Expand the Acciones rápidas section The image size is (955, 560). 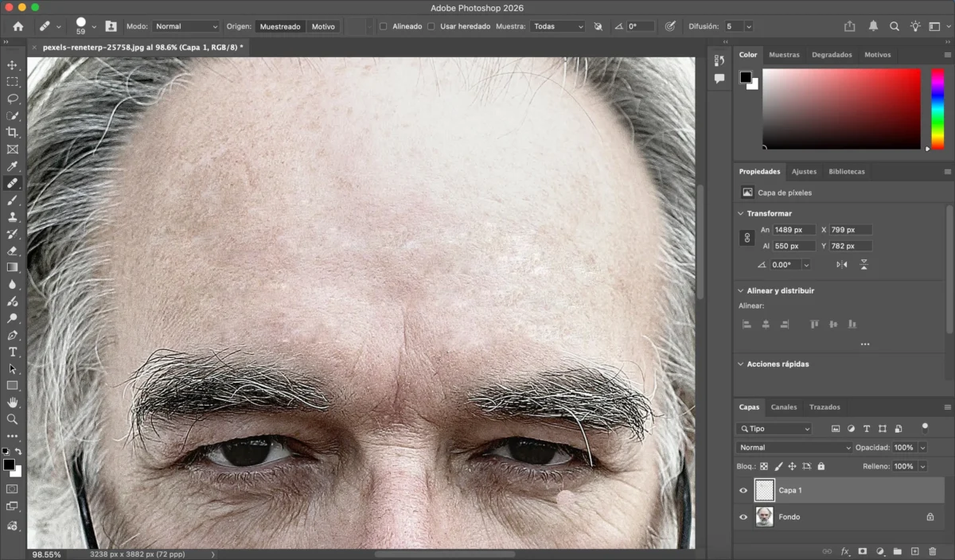coord(740,364)
